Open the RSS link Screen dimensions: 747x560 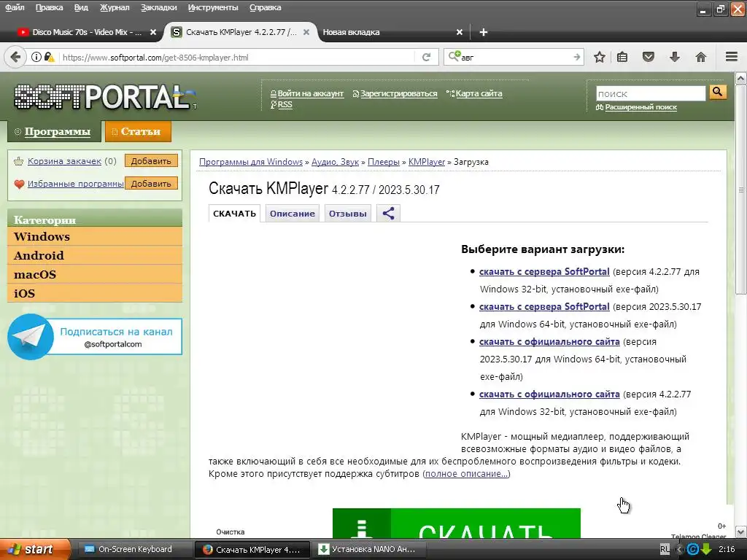coord(285,105)
